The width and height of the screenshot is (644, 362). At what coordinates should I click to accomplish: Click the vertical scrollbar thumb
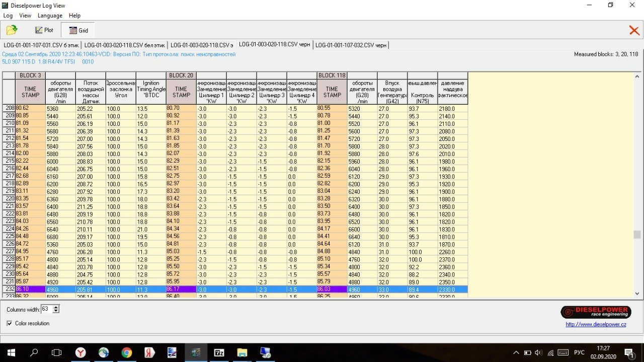[637, 235]
